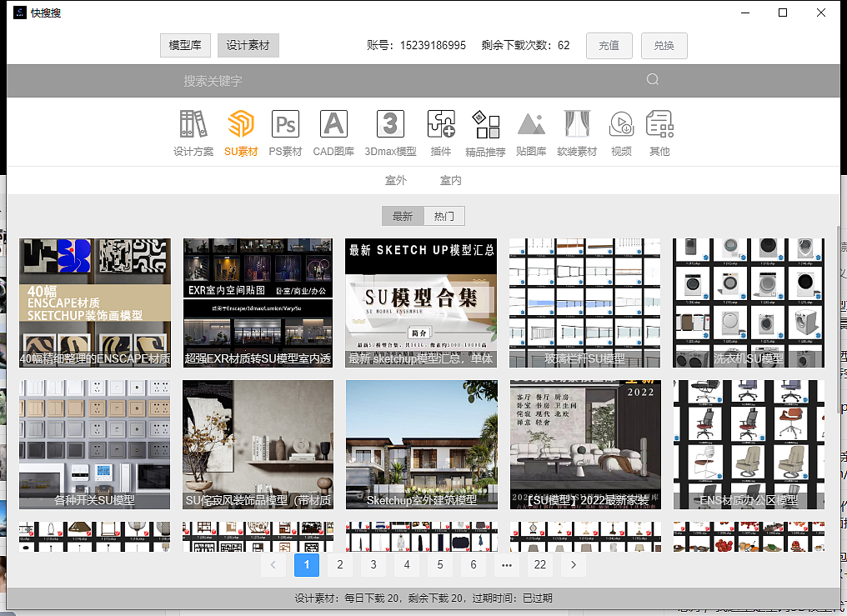Switch to the 模型库 tab
The height and width of the screenshot is (616, 847).
185,45
